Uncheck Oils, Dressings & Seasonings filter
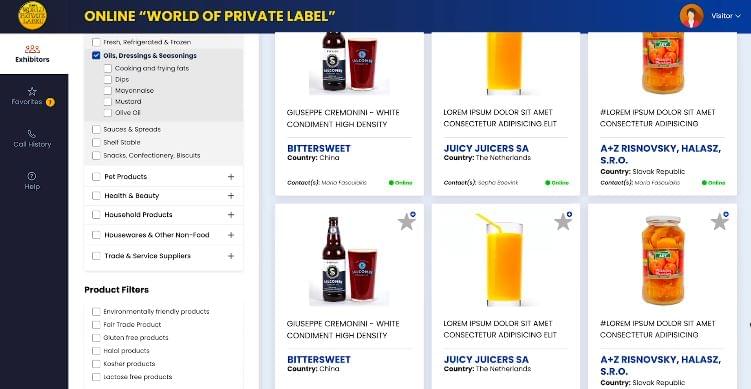The image size is (751, 389). point(96,56)
